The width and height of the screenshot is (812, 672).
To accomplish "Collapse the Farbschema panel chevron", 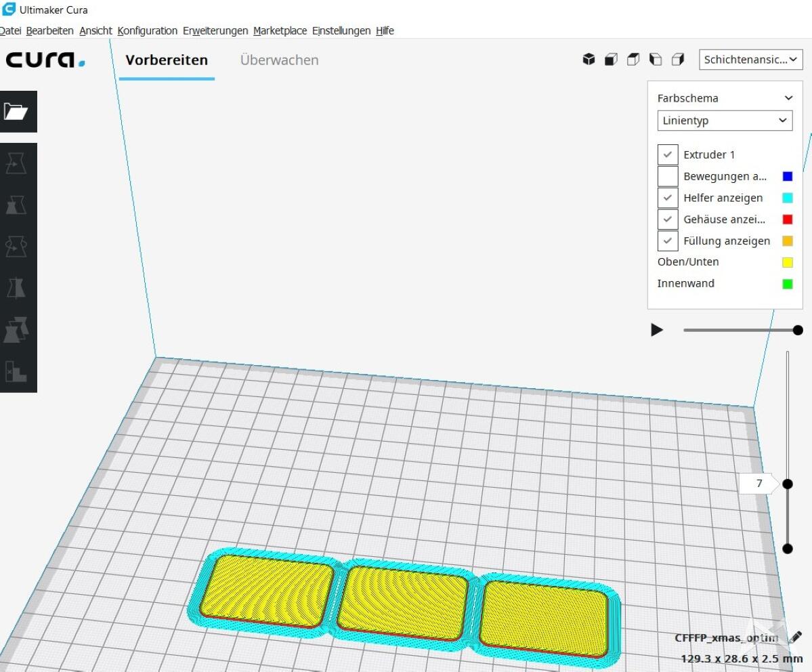I will tap(788, 98).
